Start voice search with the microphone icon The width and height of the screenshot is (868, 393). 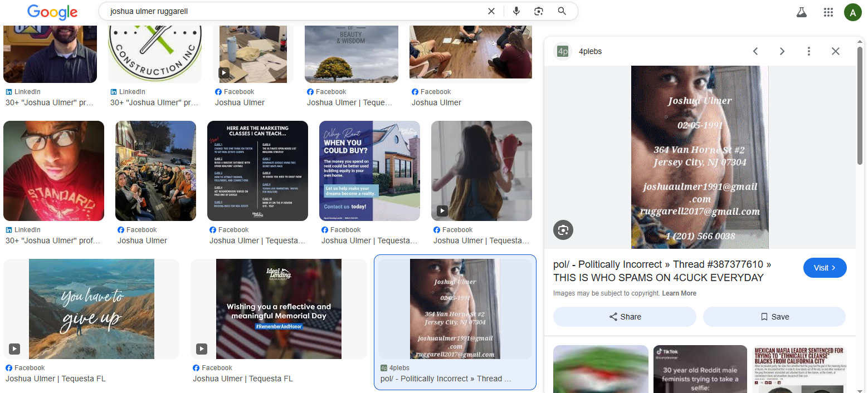point(516,11)
